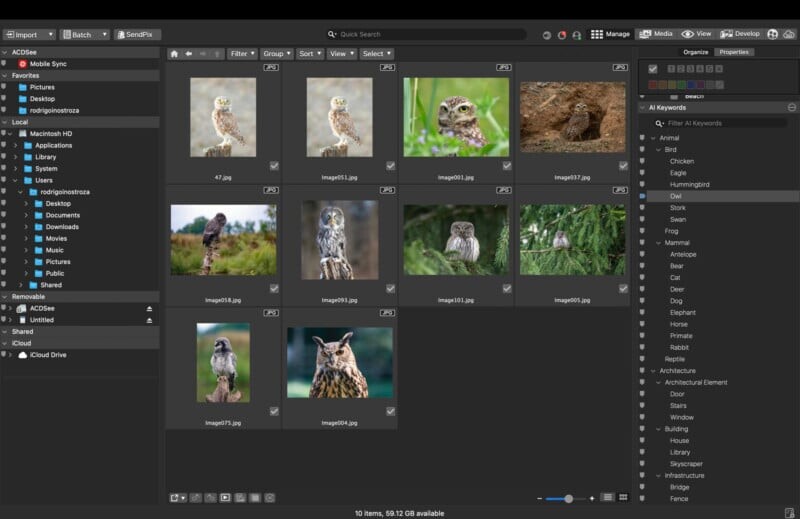Click the Import button
The height and width of the screenshot is (519, 800).
[28, 34]
